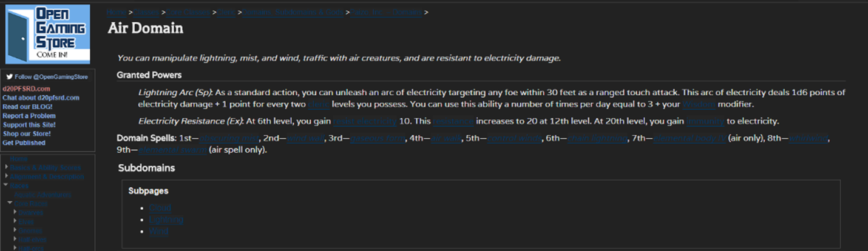This screenshot has height=251, width=868.
Task: Click Support this Site! link
Action: [x=29, y=125]
